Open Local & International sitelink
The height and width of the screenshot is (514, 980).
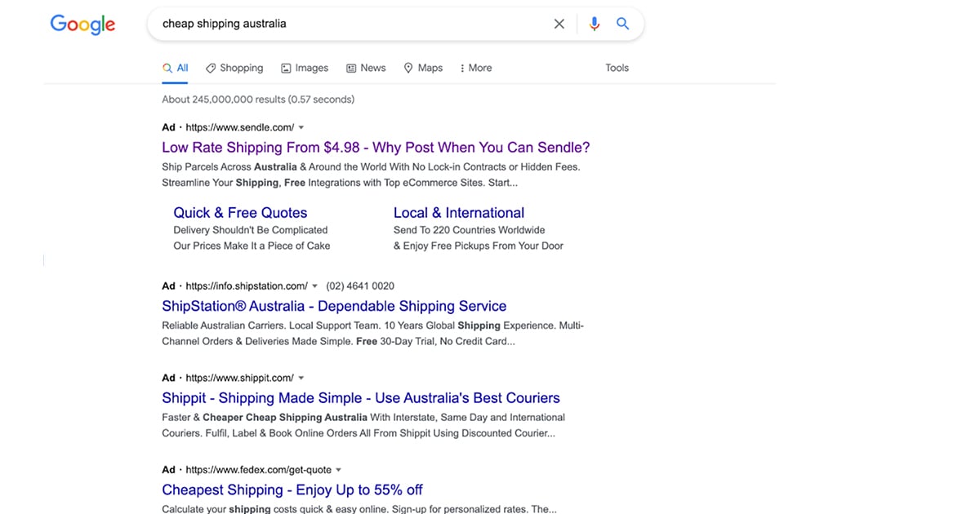[x=459, y=213]
